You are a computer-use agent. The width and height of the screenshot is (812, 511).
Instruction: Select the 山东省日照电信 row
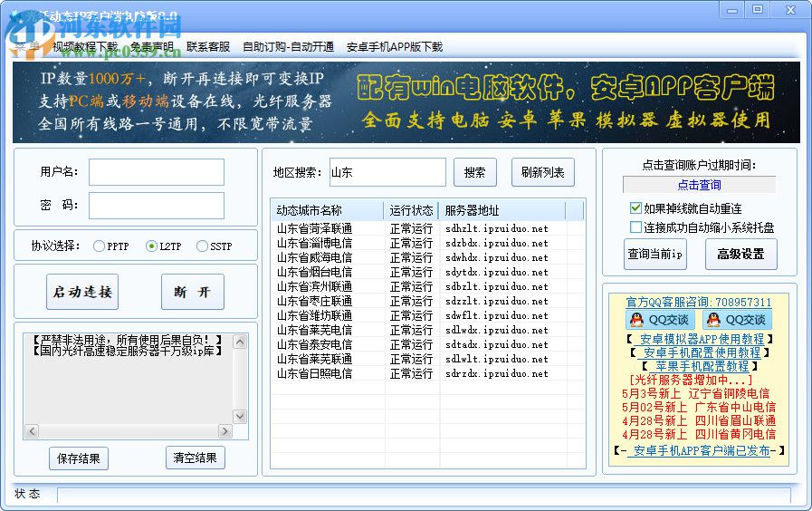[428, 373]
